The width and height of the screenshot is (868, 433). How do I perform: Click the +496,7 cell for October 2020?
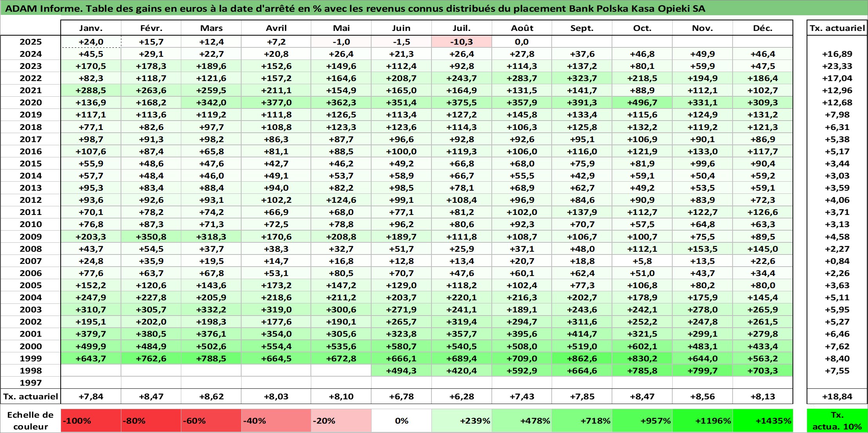(642, 103)
